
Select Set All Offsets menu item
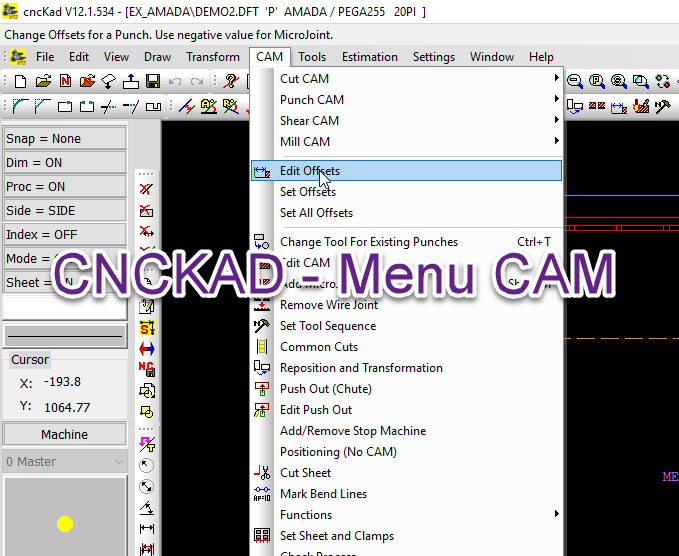(406, 213)
